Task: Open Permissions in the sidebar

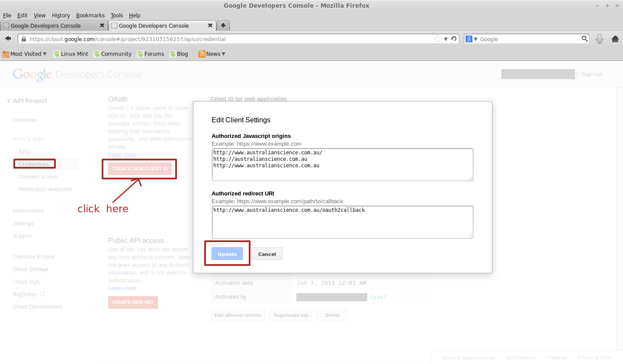Action: pos(29,211)
